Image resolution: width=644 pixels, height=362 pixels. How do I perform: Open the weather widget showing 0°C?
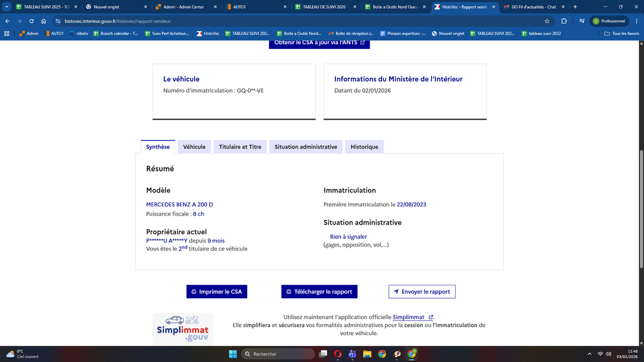[23, 353]
